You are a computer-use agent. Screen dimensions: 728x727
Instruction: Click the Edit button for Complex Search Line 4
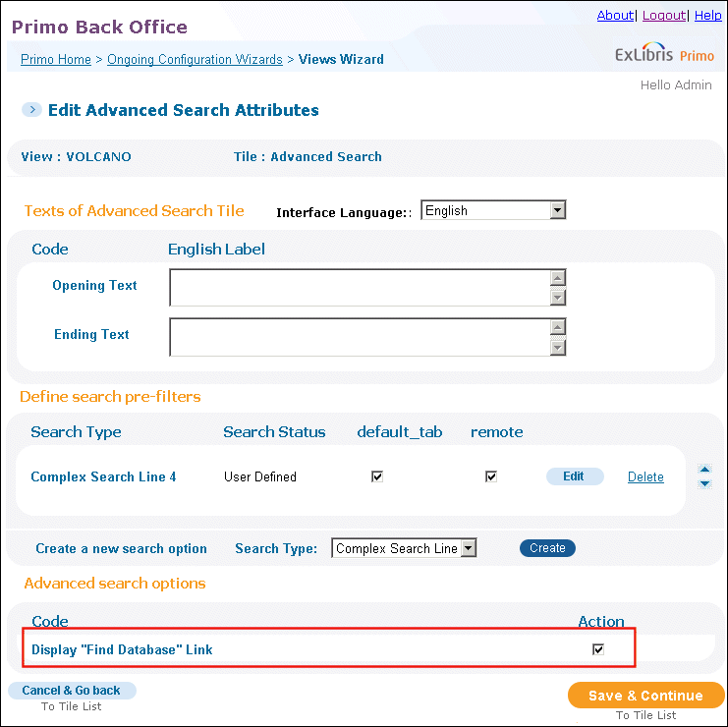[575, 476]
